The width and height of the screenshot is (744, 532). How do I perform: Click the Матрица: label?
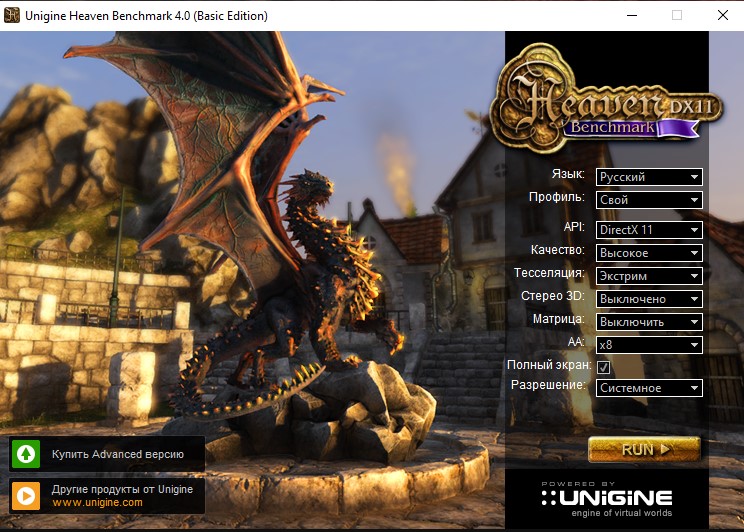(558, 319)
